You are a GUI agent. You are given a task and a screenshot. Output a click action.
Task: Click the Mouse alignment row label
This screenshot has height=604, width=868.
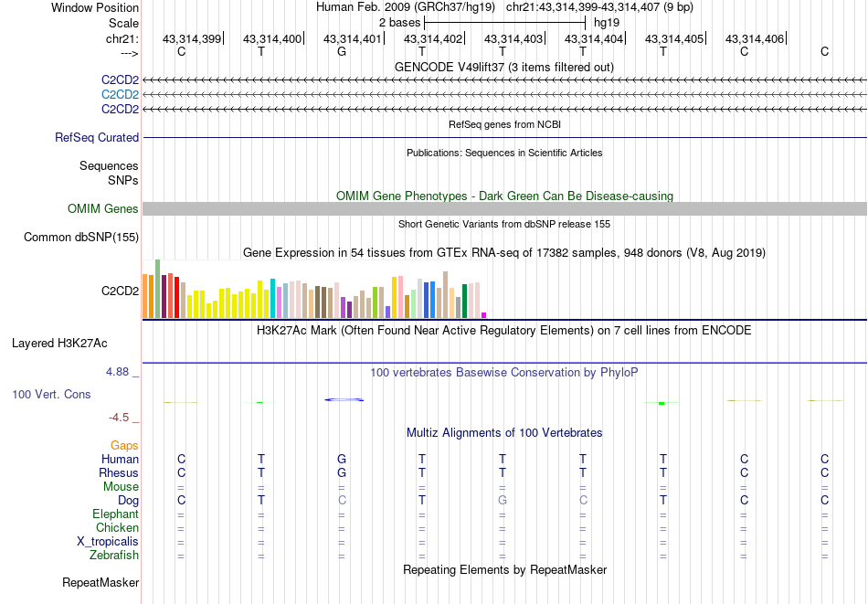coord(121,487)
